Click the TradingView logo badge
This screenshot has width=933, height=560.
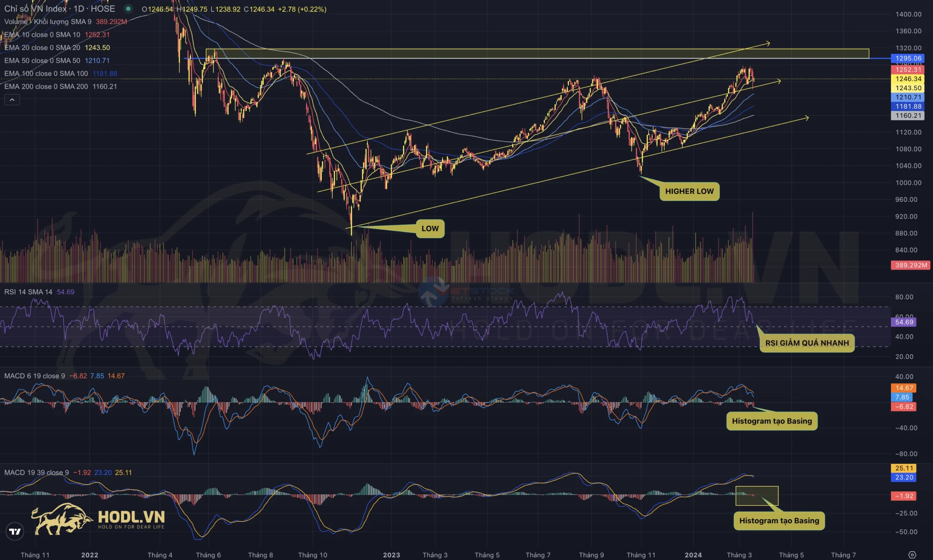click(15, 531)
